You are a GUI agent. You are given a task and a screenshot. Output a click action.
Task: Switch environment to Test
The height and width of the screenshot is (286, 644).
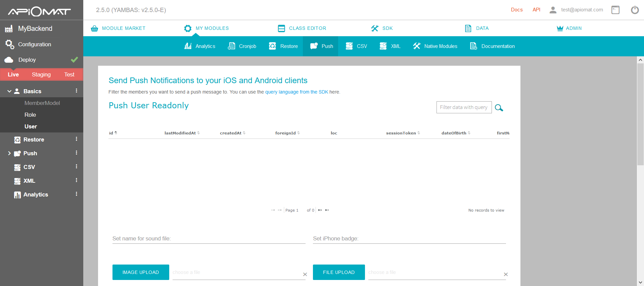[x=69, y=74]
